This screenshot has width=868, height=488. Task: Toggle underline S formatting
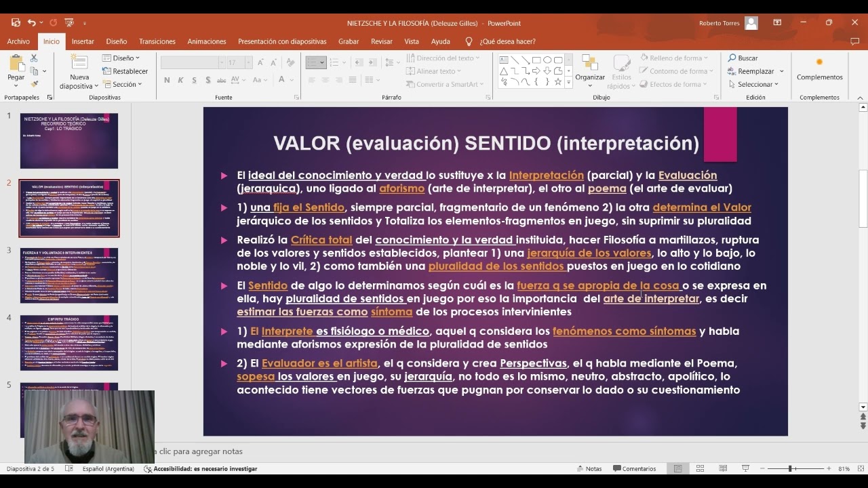(194, 80)
